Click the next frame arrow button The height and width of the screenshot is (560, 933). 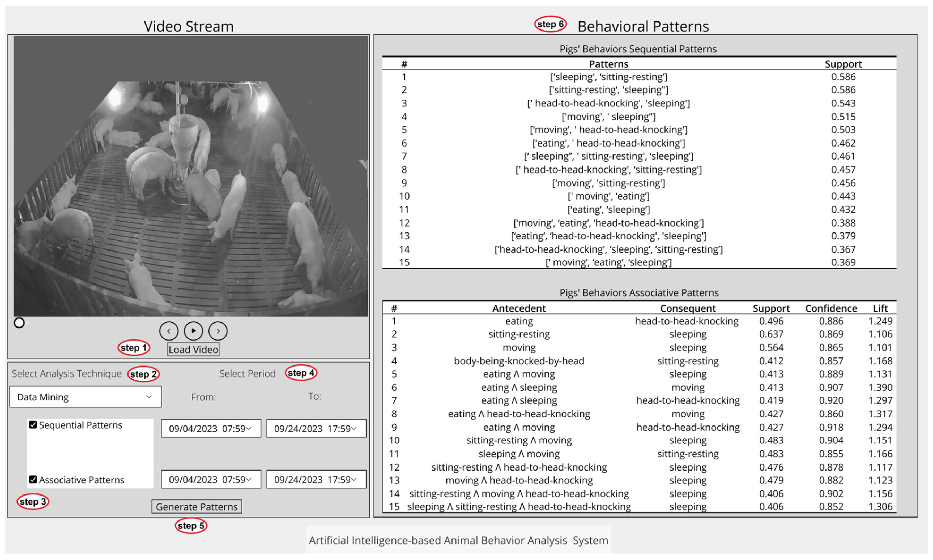218,331
